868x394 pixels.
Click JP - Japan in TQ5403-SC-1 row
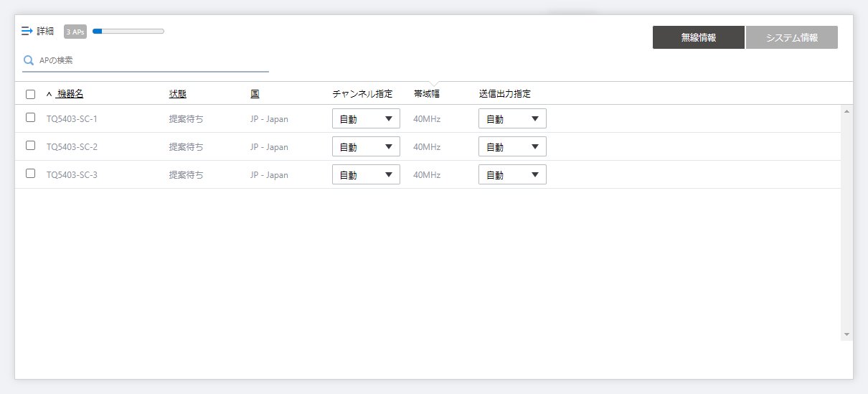coord(269,118)
